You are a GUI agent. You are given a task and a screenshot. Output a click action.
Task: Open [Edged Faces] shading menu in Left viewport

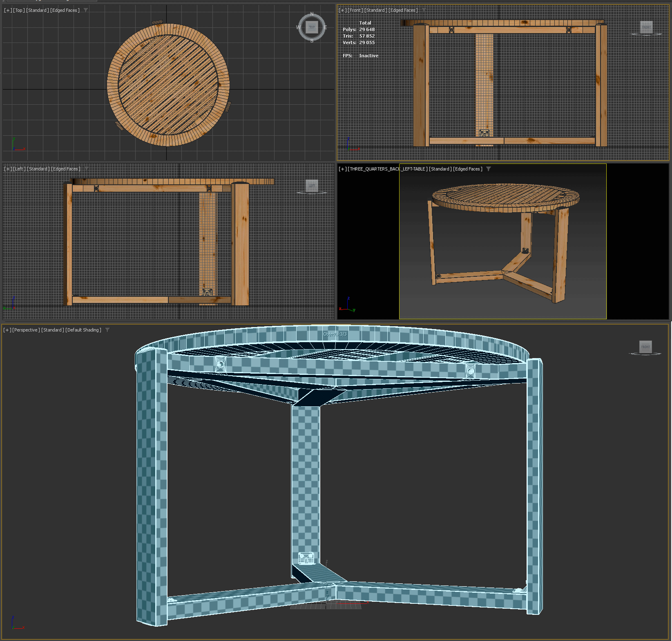pos(66,169)
